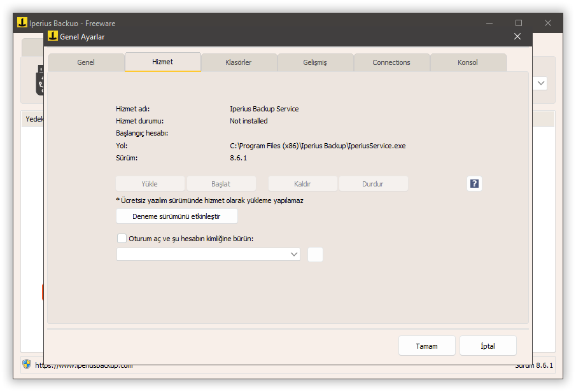
Task: Click 'Deneme sürümünü etkinleştir' button
Action: click(x=177, y=216)
